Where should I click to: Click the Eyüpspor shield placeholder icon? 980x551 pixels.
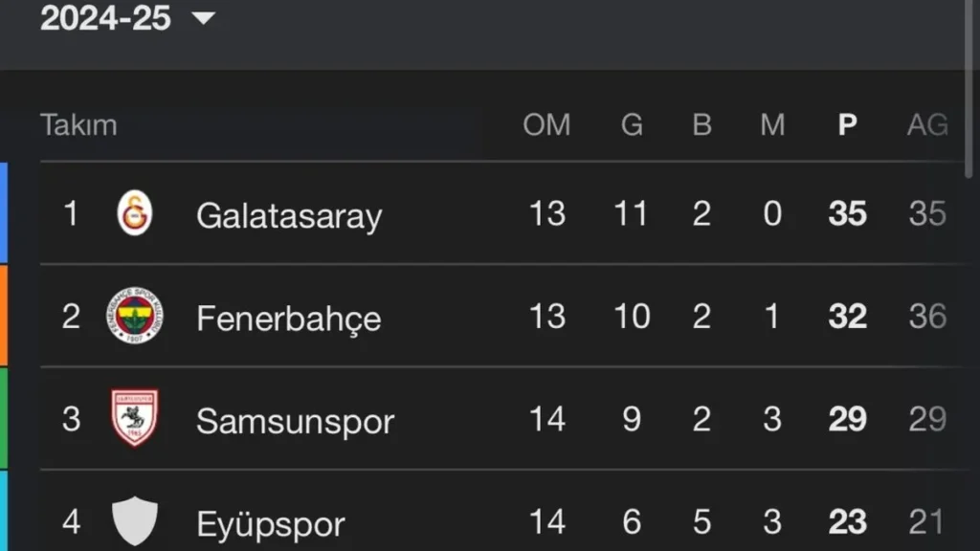134,521
